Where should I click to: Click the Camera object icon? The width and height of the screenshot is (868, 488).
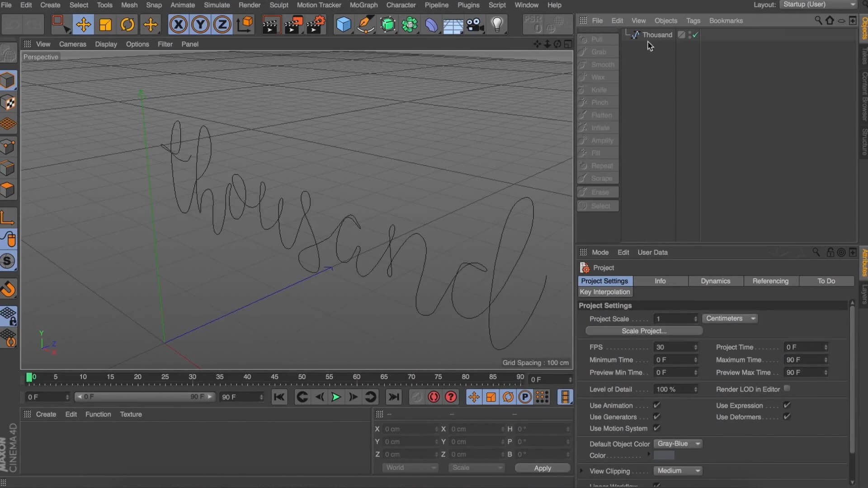click(x=475, y=24)
